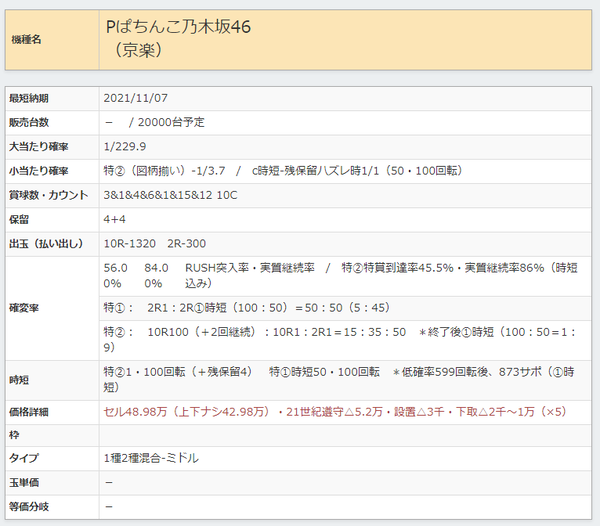Viewport: 600px width, 526px height.
Task: Click the 小当たり確率 label
Action: click(39, 171)
